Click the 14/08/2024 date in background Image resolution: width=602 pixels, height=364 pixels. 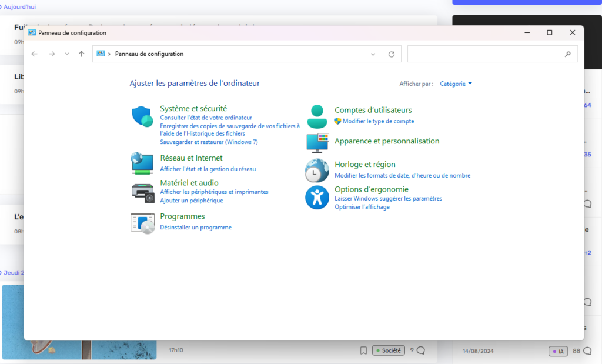point(478,351)
